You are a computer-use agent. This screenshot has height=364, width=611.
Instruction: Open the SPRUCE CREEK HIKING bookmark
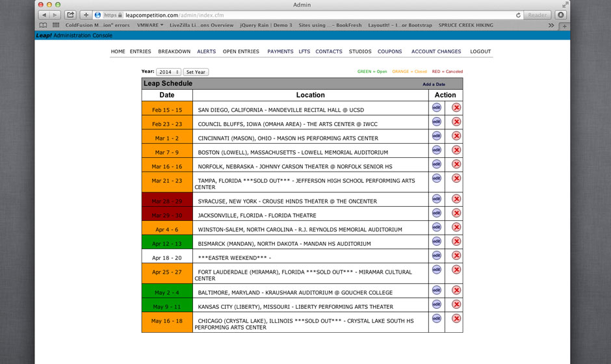[465, 25]
